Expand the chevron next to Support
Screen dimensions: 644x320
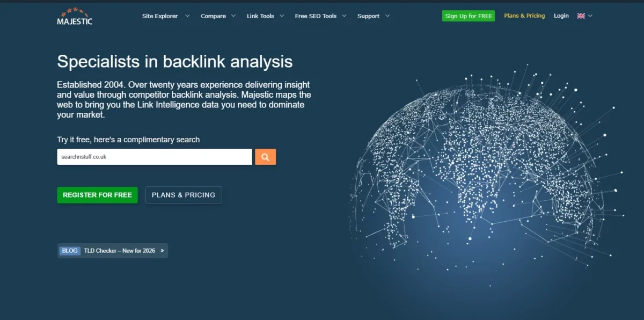point(387,16)
